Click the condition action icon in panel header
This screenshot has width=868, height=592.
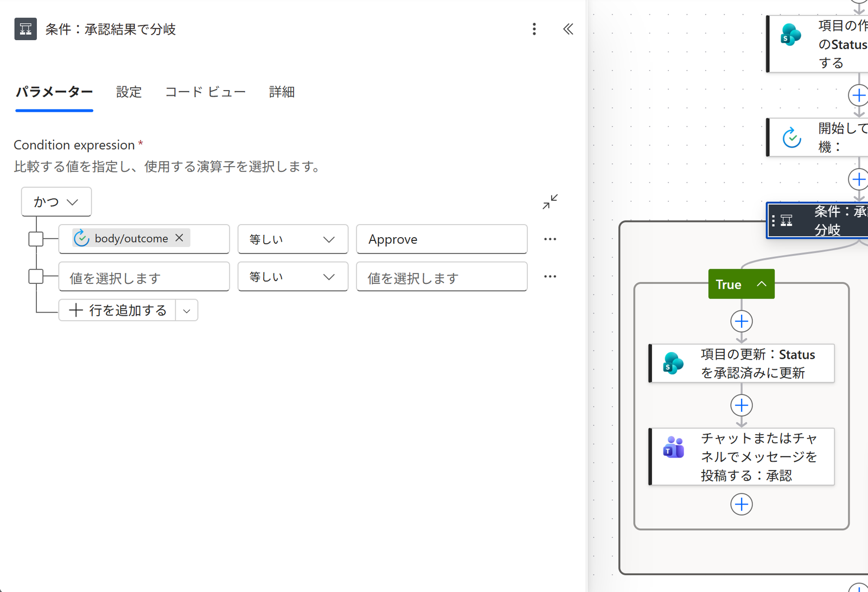(25, 29)
